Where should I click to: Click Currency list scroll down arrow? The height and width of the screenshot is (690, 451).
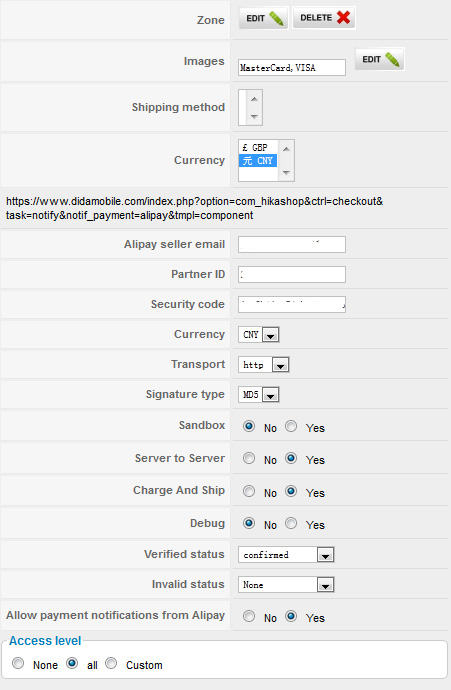coord(286,172)
